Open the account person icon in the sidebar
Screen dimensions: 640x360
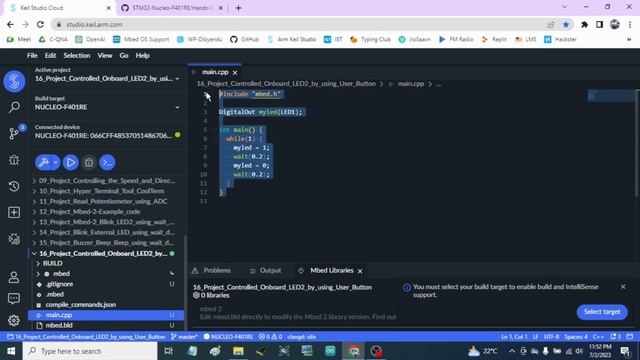click(14, 277)
